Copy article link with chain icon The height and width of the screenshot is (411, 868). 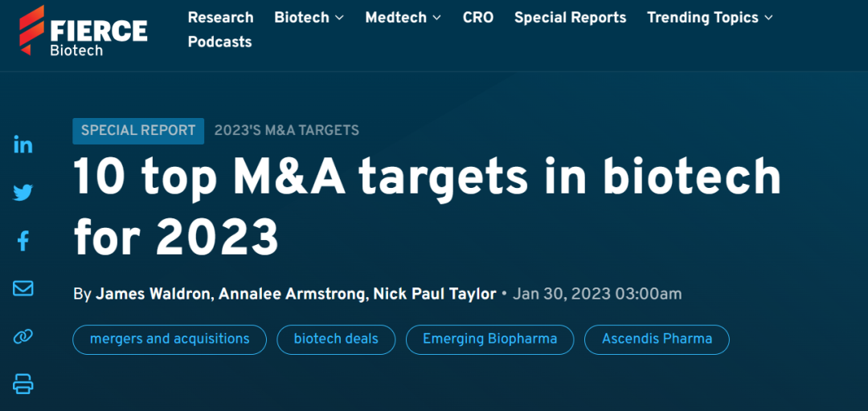(x=23, y=336)
